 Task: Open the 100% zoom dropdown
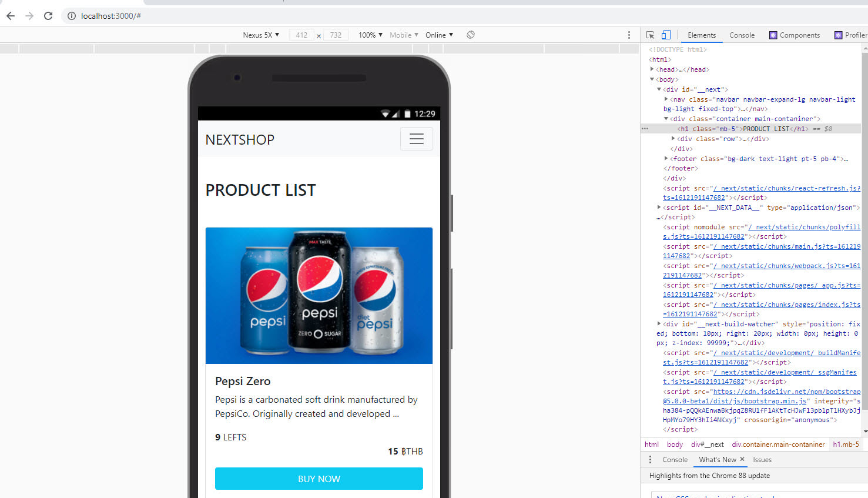370,35
